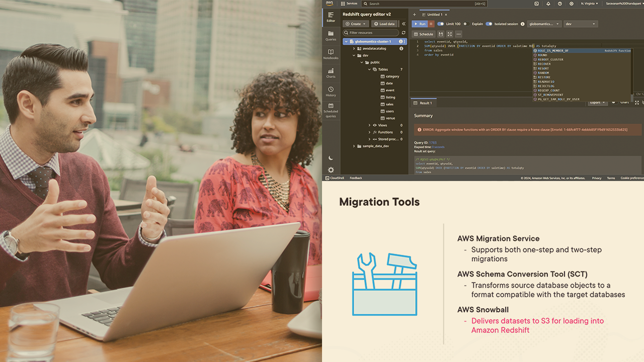644x362 pixels.
Task: Refresh the resources list
Action: click(403, 33)
